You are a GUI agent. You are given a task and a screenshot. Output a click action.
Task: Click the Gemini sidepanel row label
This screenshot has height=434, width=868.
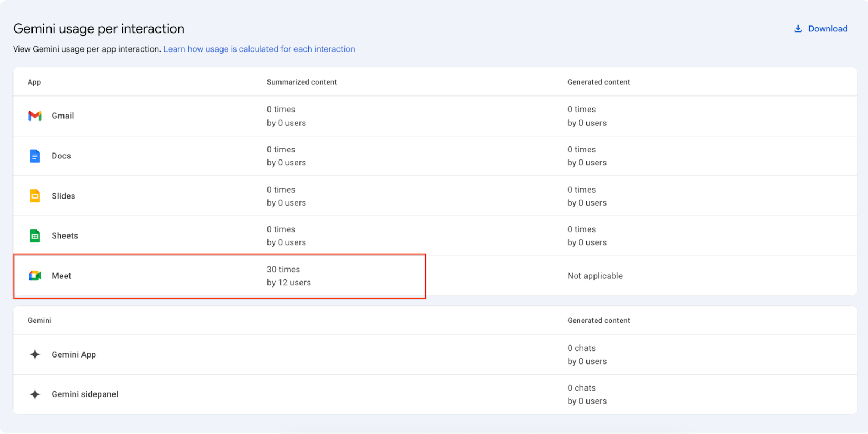tap(85, 394)
